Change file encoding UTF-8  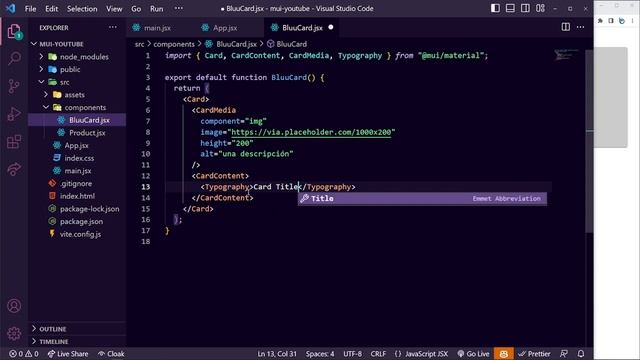click(352, 353)
